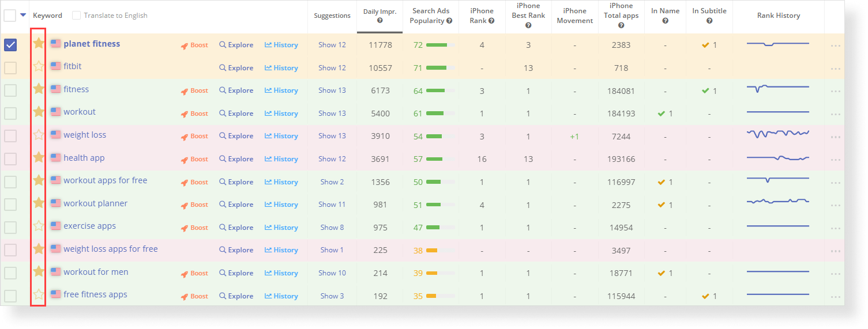Click the popularity bar for free fitness apps
Image resolution: width=868 pixels, height=329 pixels.
[441, 296]
